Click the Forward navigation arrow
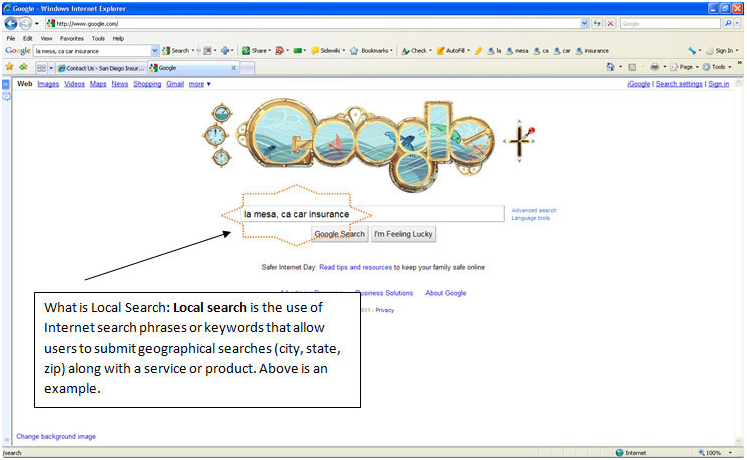747x460 pixels. [x=25, y=23]
